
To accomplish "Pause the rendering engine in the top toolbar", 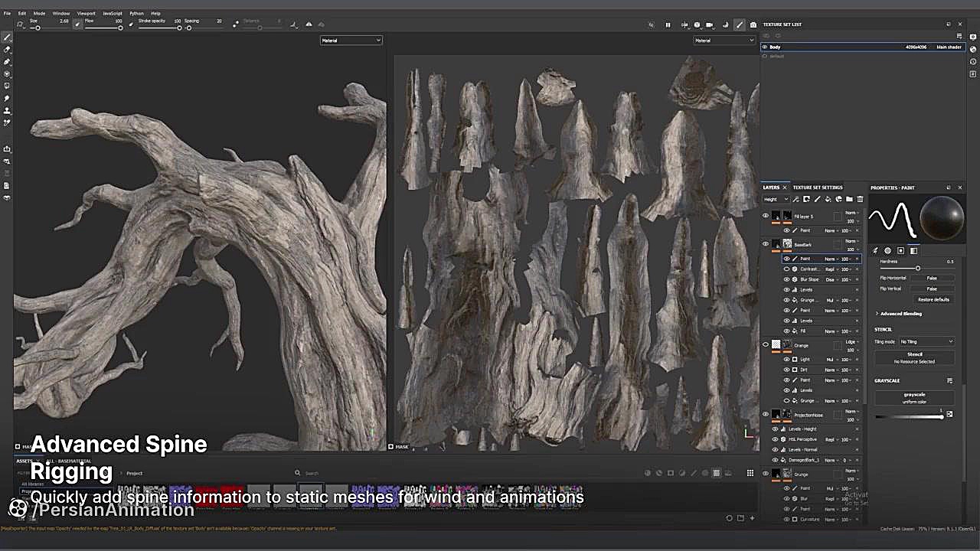I will [x=668, y=24].
